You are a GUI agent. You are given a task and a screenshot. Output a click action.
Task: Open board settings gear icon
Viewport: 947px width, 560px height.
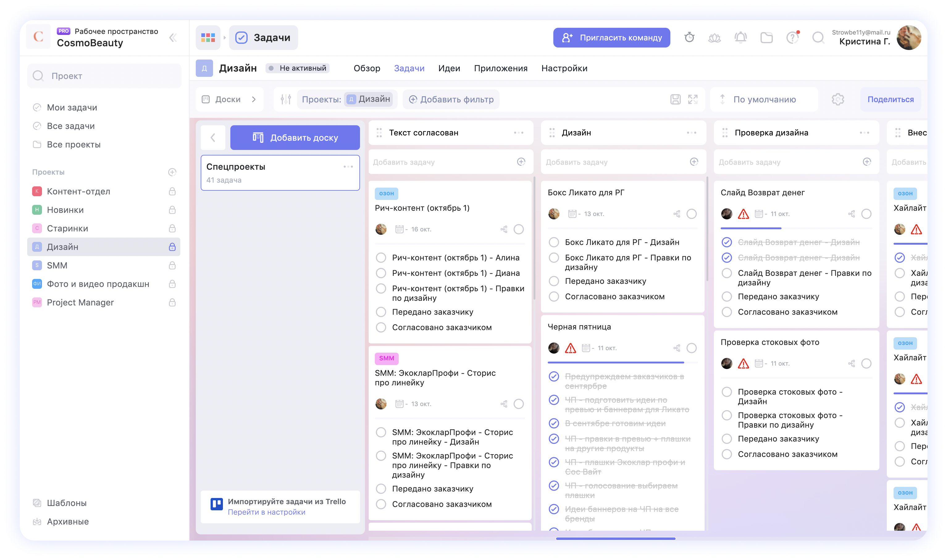[x=838, y=99]
